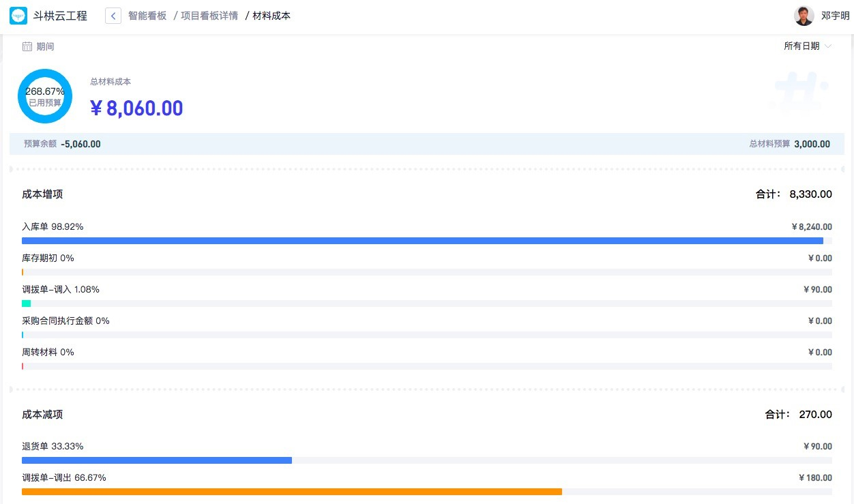The height and width of the screenshot is (504, 854).
Task: Click the 调拨单-调入 progress bar
Action: click(27, 303)
